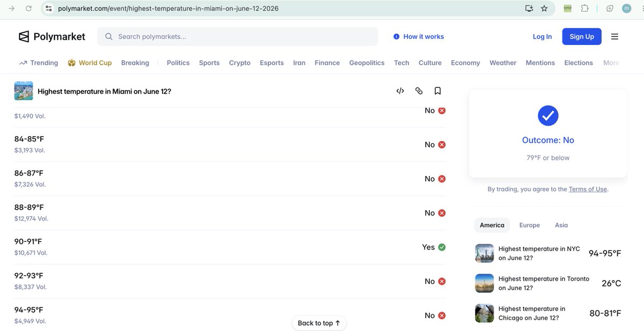Open Highest temperature in Toronto market
Viewport: 644px width, 331px height.
(x=544, y=283)
